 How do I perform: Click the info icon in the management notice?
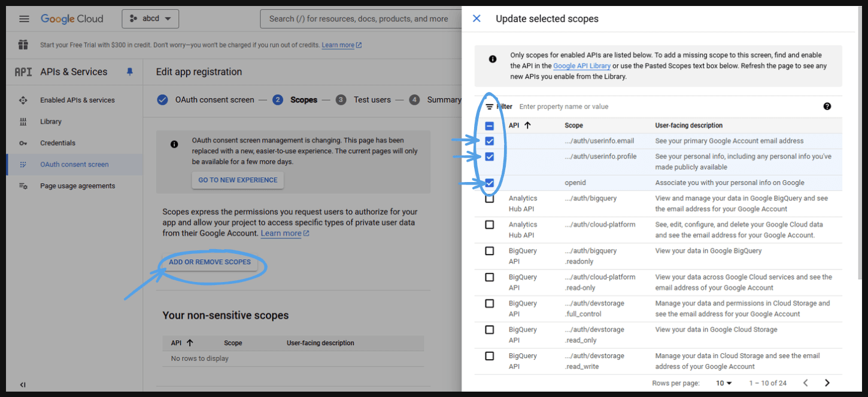174,144
